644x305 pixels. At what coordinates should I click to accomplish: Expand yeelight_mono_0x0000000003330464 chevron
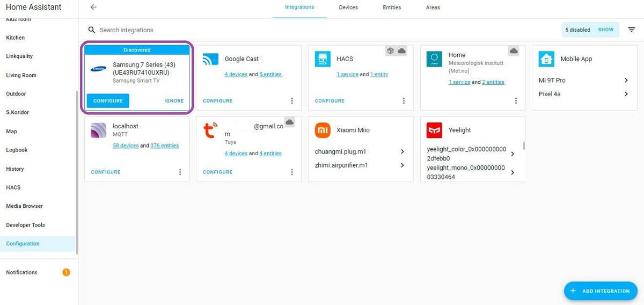coord(513,172)
